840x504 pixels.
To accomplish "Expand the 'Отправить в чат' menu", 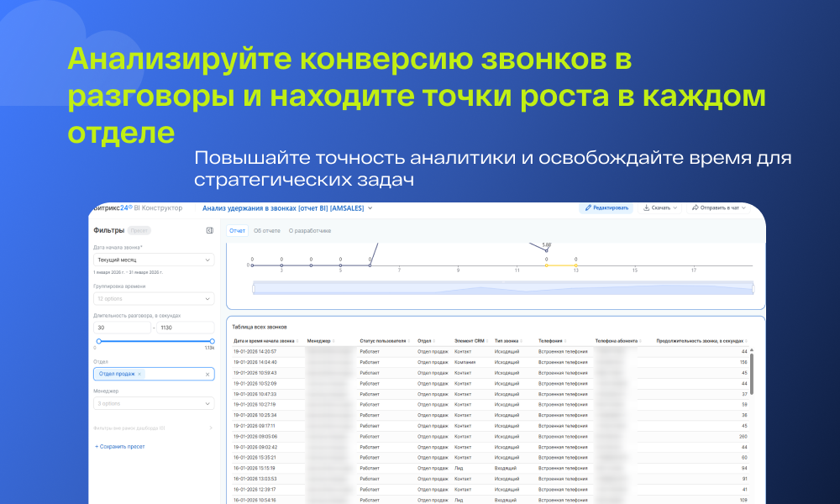I will point(718,207).
